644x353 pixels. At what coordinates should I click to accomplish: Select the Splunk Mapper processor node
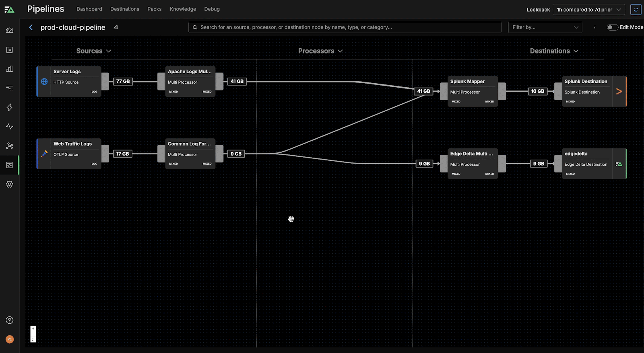pyautogui.click(x=473, y=91)
